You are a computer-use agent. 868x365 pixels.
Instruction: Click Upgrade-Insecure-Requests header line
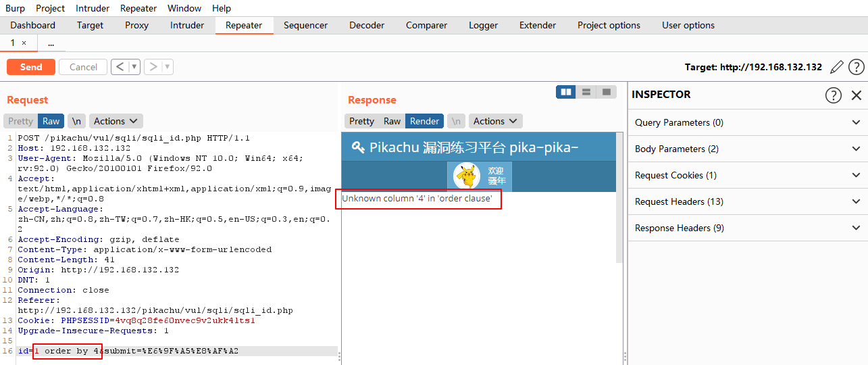93,331
